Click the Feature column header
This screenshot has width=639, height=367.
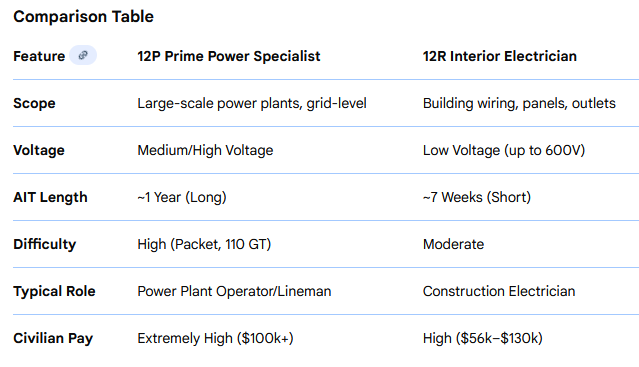(39, 56)
